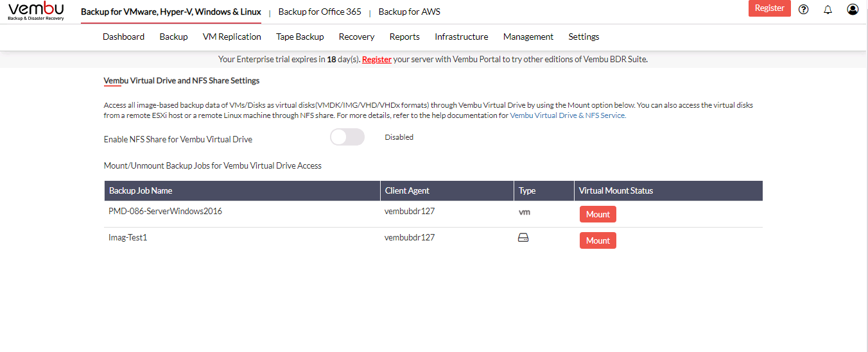The image size is (868, 352).
Task: Follow the Register link in trial banner
Action: (377, 59)
